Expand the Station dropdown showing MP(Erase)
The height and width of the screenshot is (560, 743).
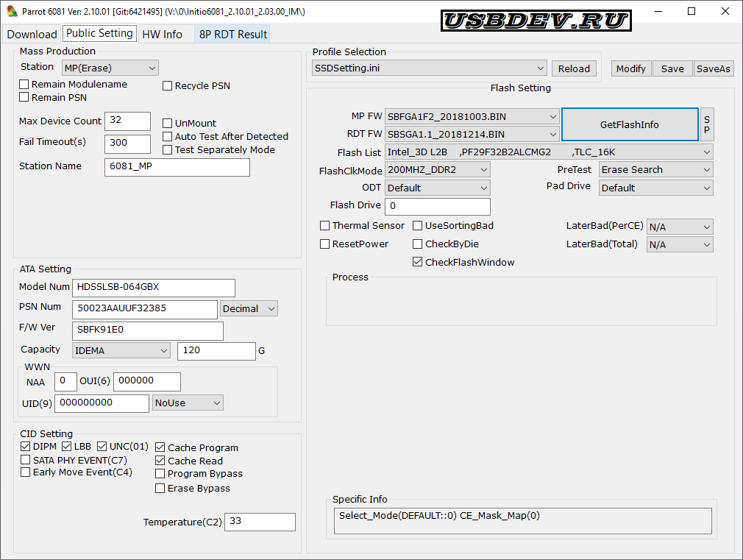point(110,68)
